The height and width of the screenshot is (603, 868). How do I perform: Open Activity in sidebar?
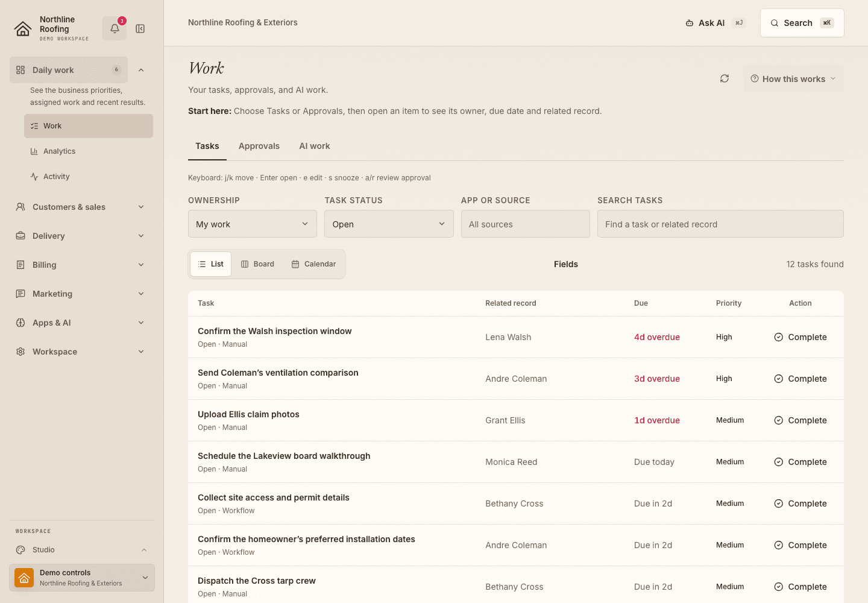(x=89, y=177)
